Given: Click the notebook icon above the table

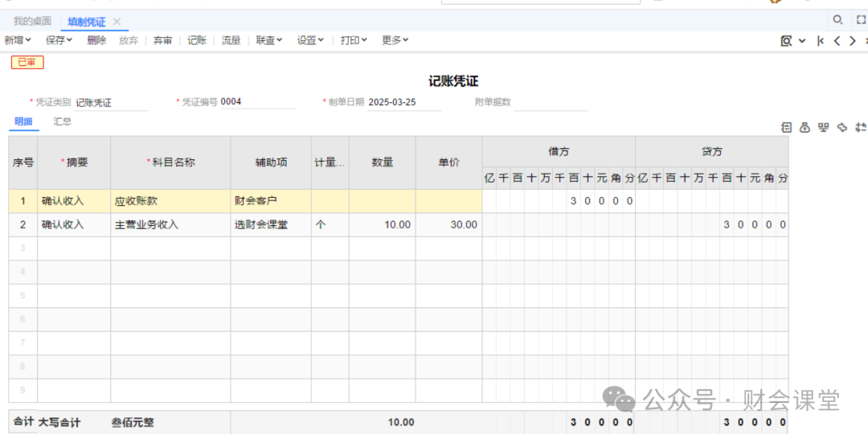Looking at the screenshot, I should pos(786,127).
